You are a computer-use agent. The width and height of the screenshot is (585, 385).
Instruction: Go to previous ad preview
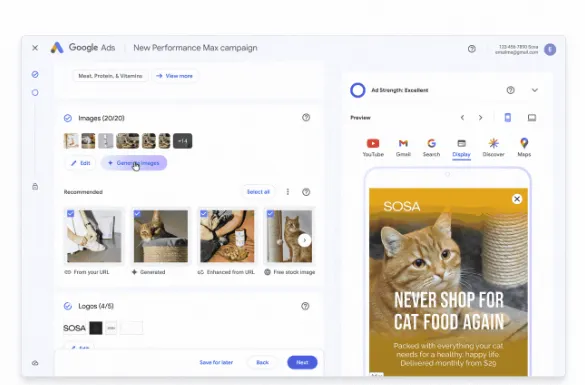click(x=462, y=118)
